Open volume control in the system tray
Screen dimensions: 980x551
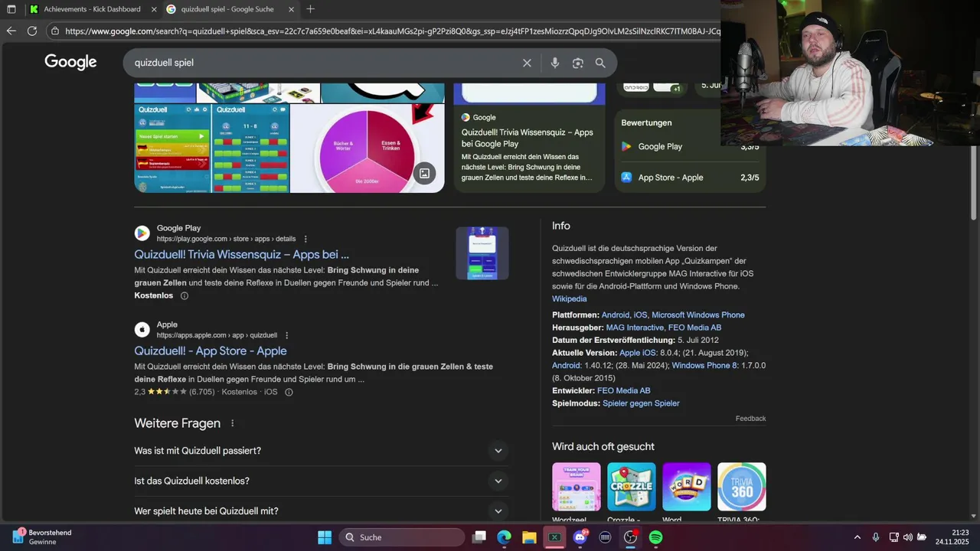[908, 537]
